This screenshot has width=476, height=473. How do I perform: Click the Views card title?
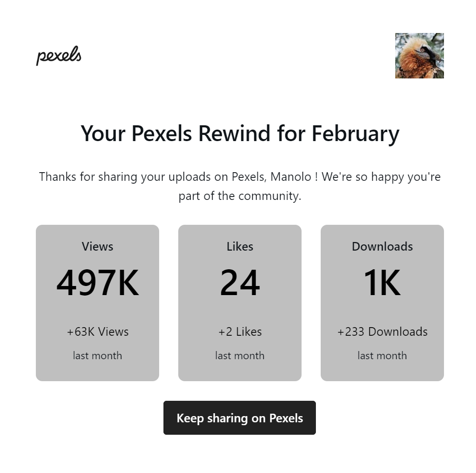point(97,246)
